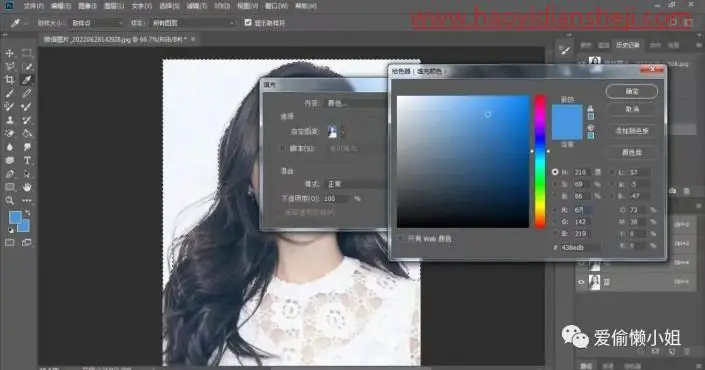This screenshot has height=370, width=705.
Task: Toggle the Script checkbox in Fill dialog
Action: pos(282,148)
